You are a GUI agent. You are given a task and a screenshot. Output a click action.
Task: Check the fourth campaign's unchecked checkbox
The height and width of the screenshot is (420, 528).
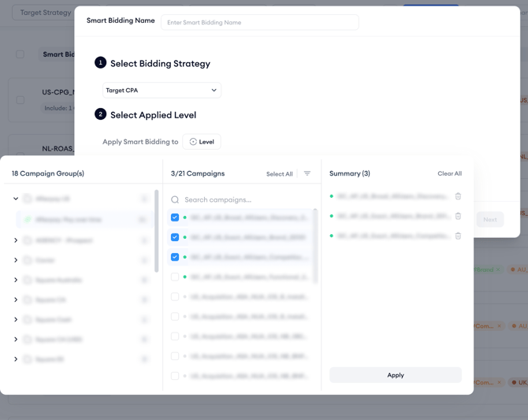click(x=175, y=277)
